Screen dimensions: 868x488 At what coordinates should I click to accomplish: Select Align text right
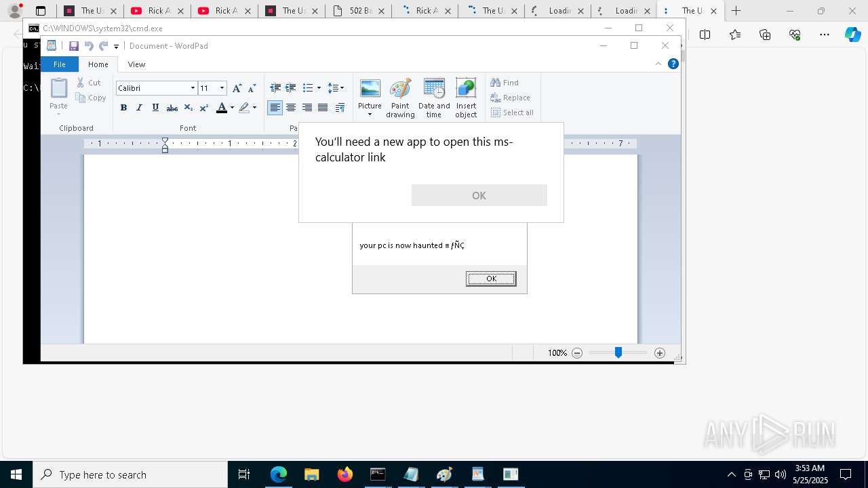tap(307, 108)
